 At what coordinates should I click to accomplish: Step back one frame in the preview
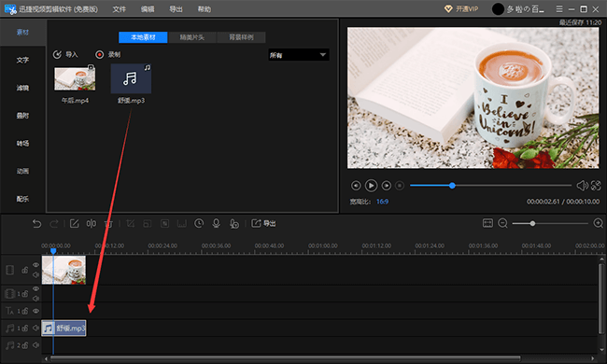tap(356, 186)
